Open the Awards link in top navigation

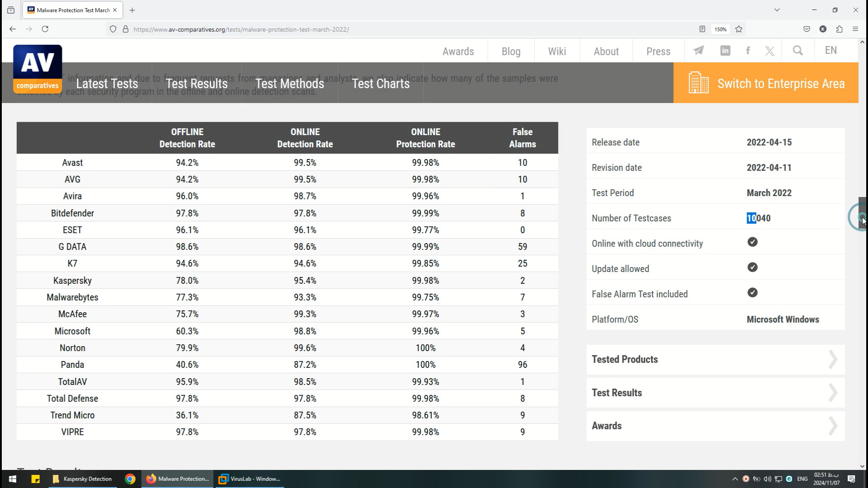pos(458,51)
